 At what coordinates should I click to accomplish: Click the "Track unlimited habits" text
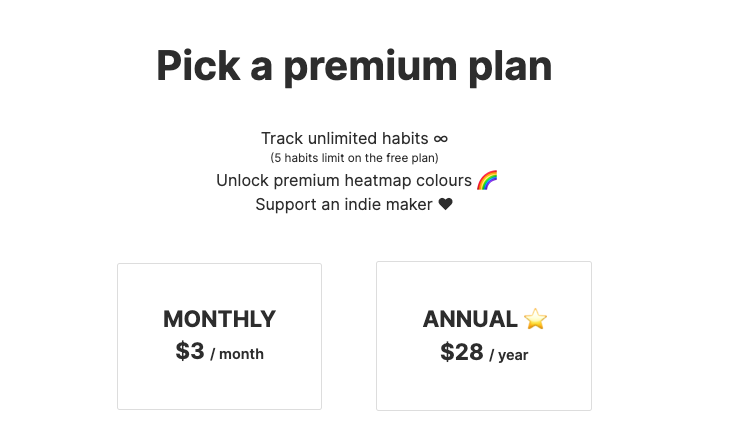pyautogui.click(x=345, y=139)
